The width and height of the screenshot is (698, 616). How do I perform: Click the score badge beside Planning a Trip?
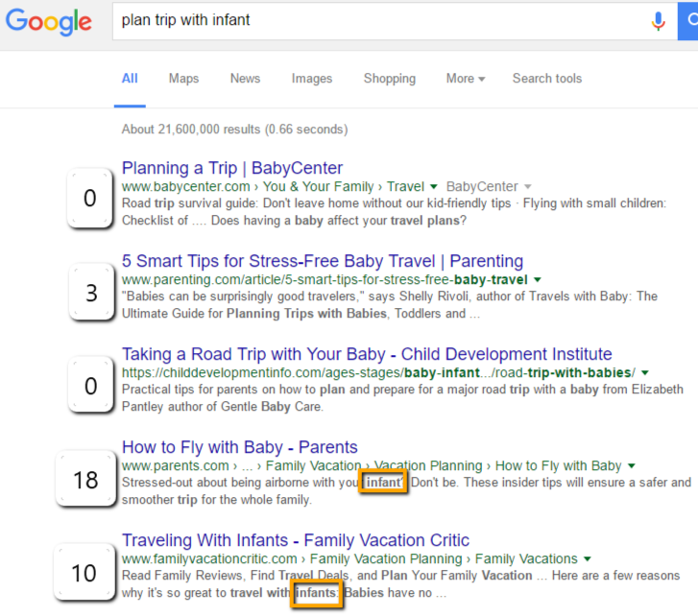90,199
